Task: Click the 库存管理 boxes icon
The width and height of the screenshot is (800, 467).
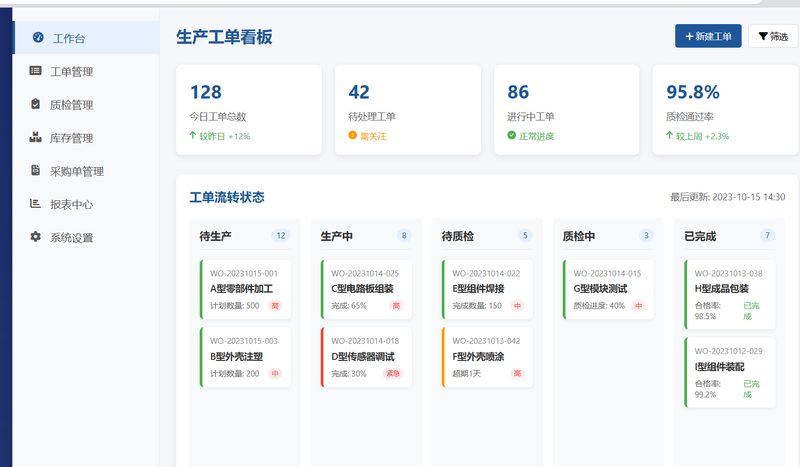Action: click(36, 137)
